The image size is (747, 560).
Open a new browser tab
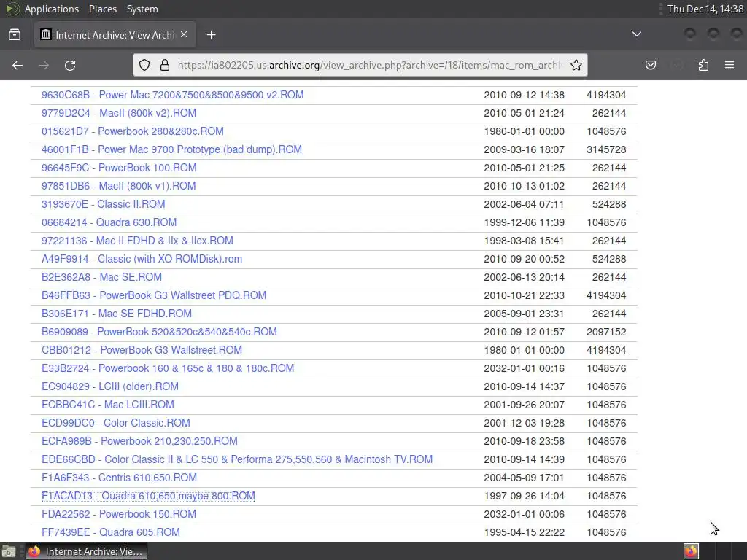211,35
